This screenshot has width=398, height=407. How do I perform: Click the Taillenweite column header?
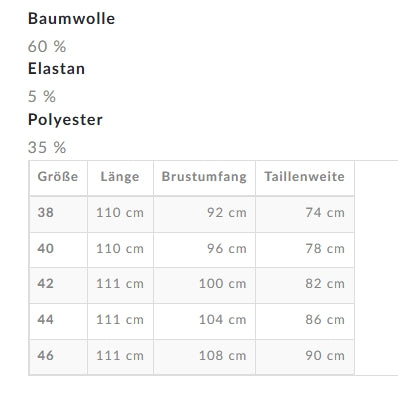pos(305,177)
